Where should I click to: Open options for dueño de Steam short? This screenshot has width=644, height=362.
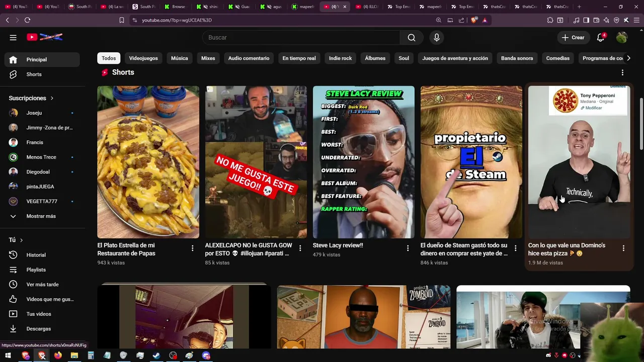tap(515, 248)
